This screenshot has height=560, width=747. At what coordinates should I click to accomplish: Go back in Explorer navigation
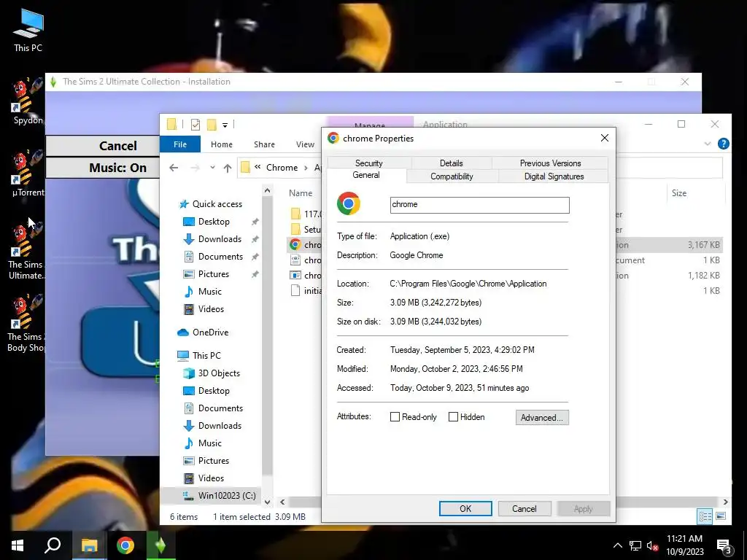pos(174,168)
